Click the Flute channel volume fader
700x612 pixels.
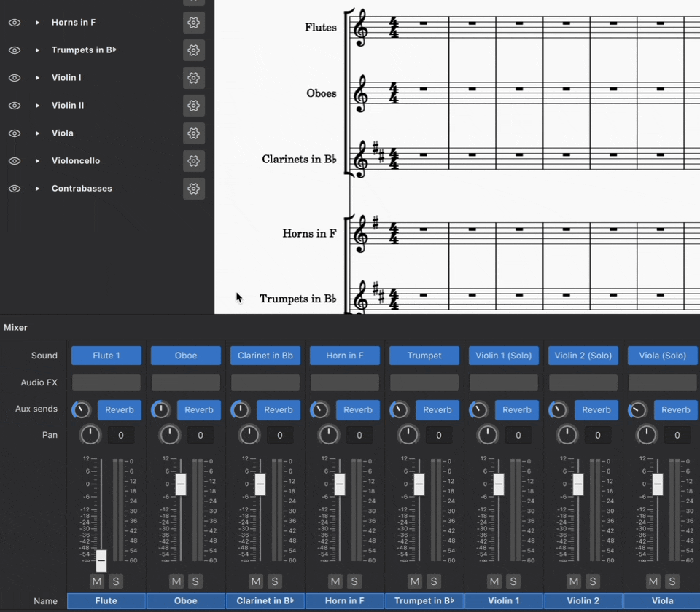click(101, 561)
